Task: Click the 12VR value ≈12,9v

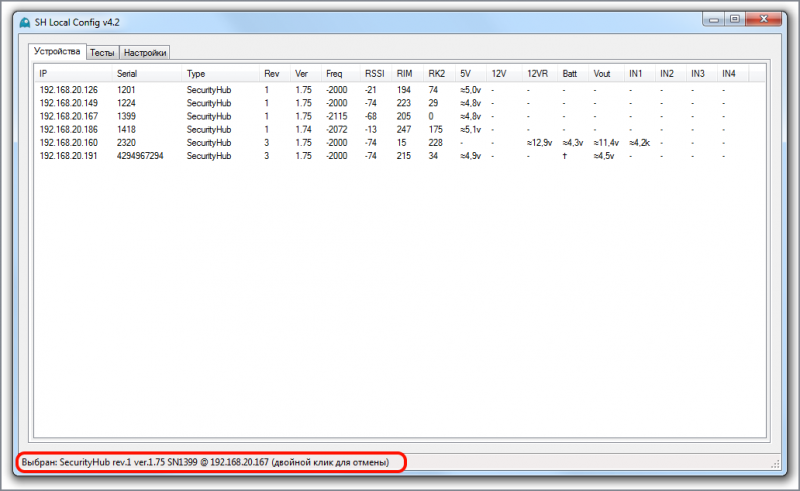Action: click(x=539, y=143)
